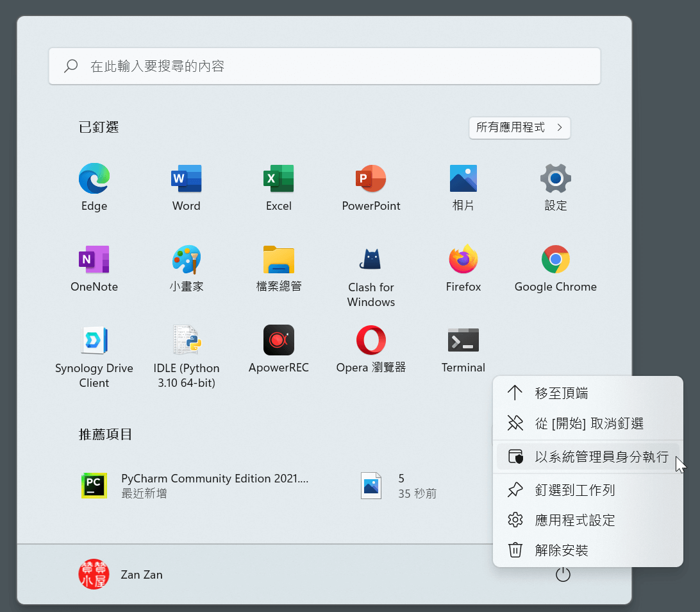The image size is (700, 612).
Task: Select 以系統管理員身分執行 menu entry
Action: click(588, 457)
